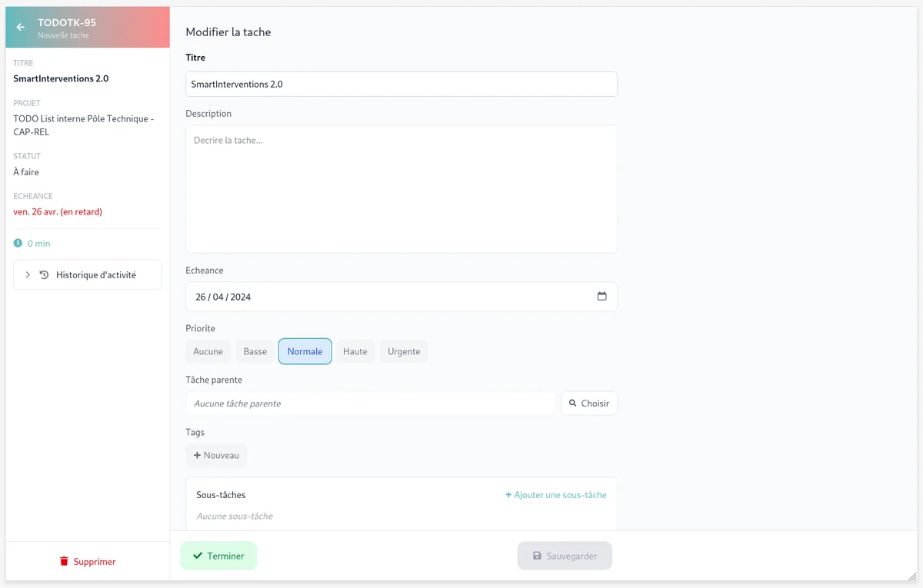Click the TODOTK-95 task identifier

point(67,23)
